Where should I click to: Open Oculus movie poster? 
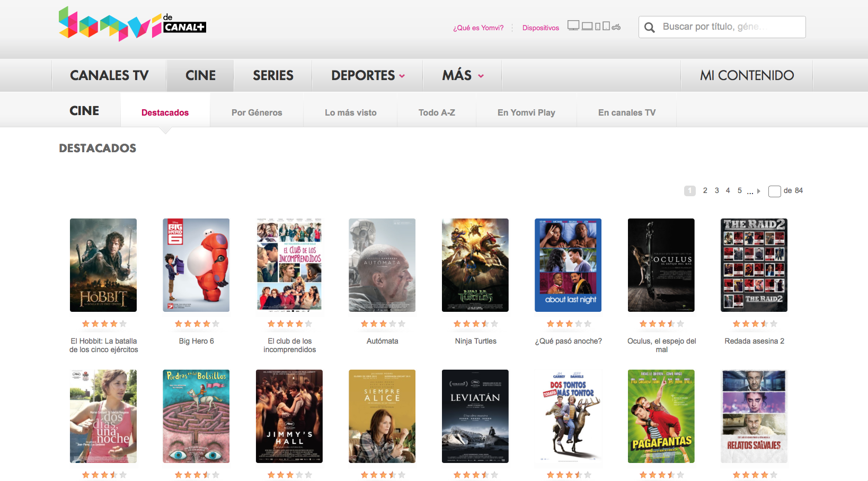coord(661,265)
